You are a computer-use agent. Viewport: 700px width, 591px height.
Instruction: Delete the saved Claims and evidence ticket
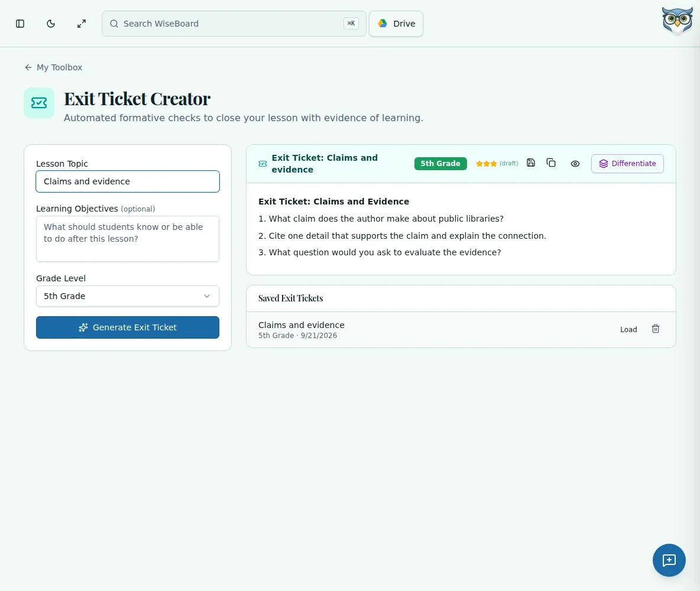click(655, 329)
